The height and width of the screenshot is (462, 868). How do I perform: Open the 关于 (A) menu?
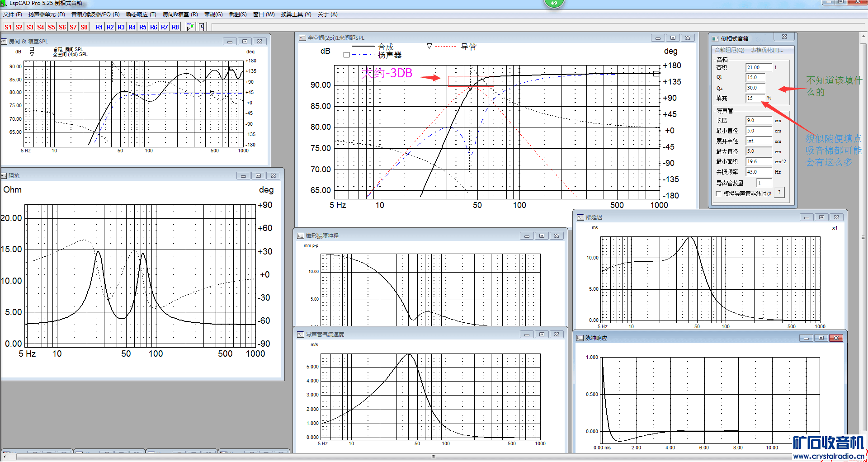(328, 14)
